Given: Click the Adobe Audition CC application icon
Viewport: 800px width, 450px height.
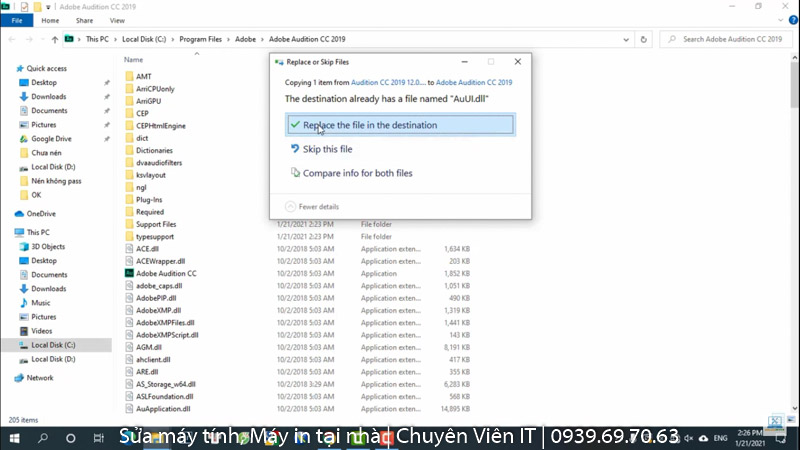Looking at the screenshot, I should 129,273.
